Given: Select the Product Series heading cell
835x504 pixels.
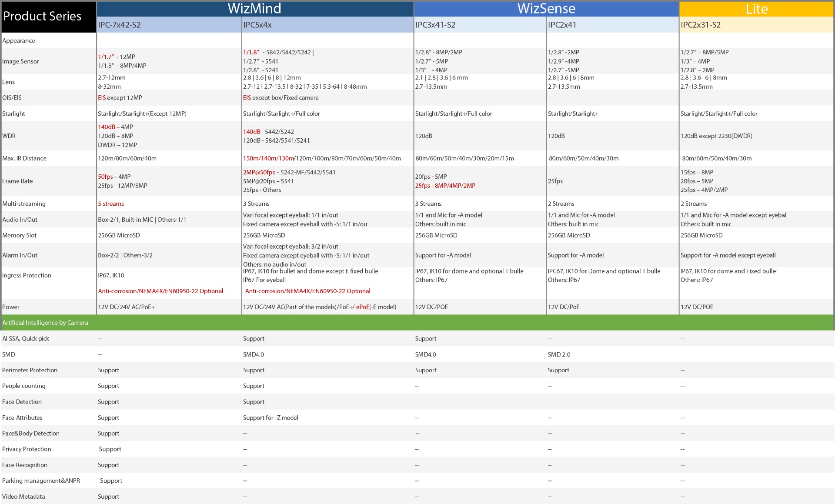Looking at the screenshot, I should tap(49, 17).
